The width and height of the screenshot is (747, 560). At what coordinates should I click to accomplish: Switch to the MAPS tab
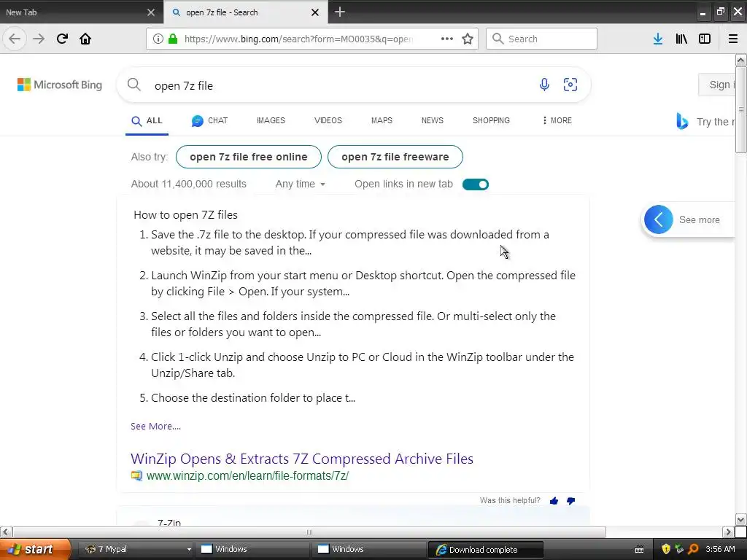coord(382,120)
